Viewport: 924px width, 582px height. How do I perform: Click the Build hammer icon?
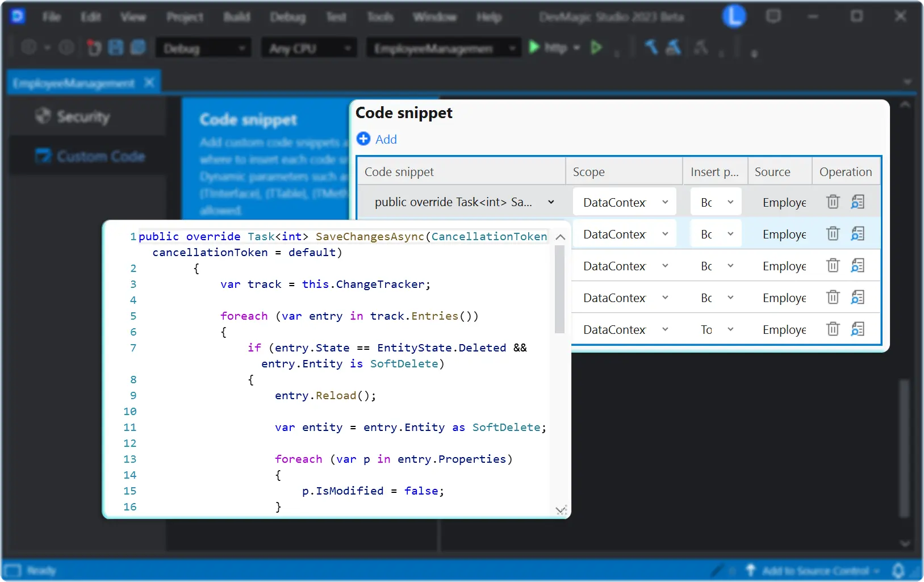pos(651,48)
